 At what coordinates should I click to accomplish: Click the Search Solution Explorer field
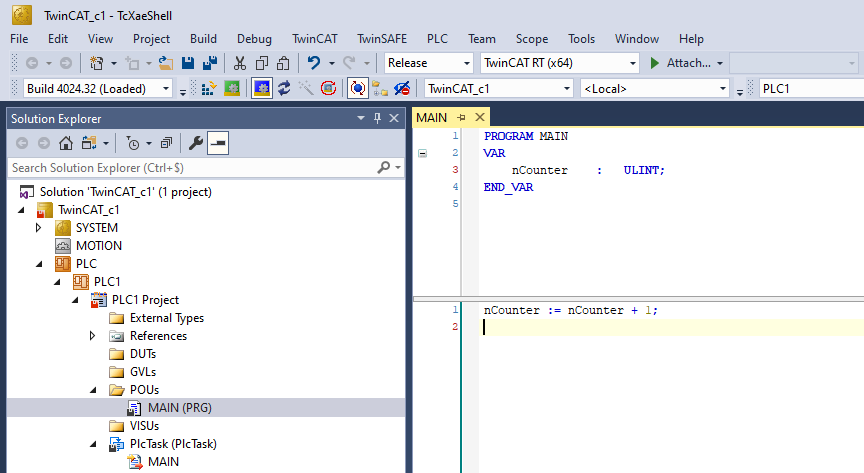point(190,167)
